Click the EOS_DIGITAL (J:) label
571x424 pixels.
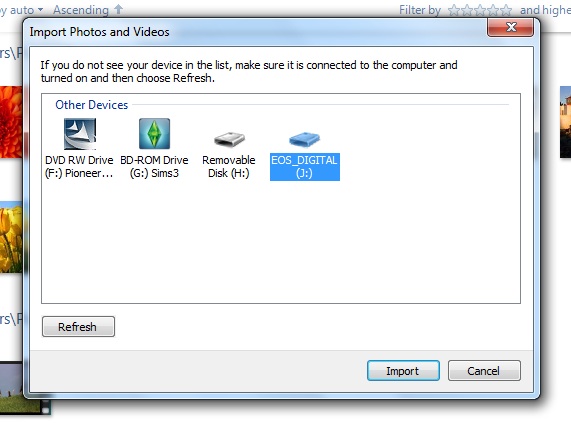pyautogui.click(x=304, y=166)
